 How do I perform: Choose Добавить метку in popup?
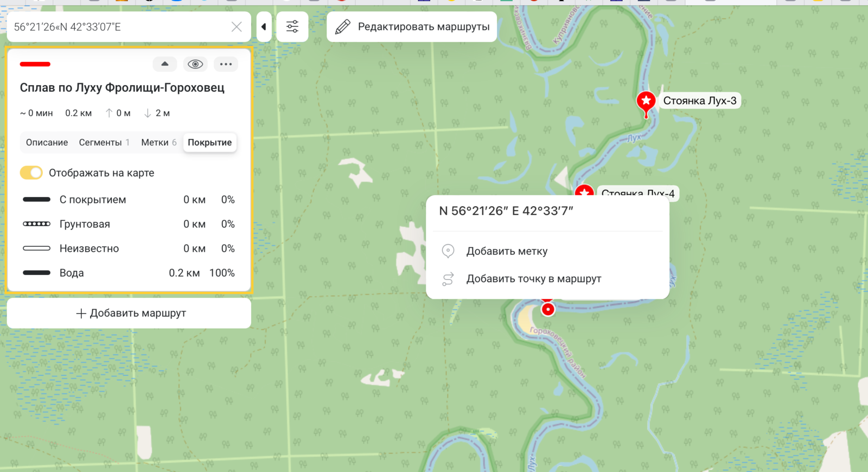coord(507,251)
